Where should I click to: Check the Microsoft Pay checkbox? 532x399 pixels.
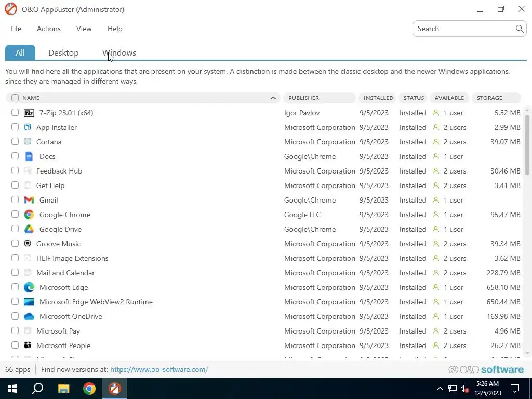15,330
